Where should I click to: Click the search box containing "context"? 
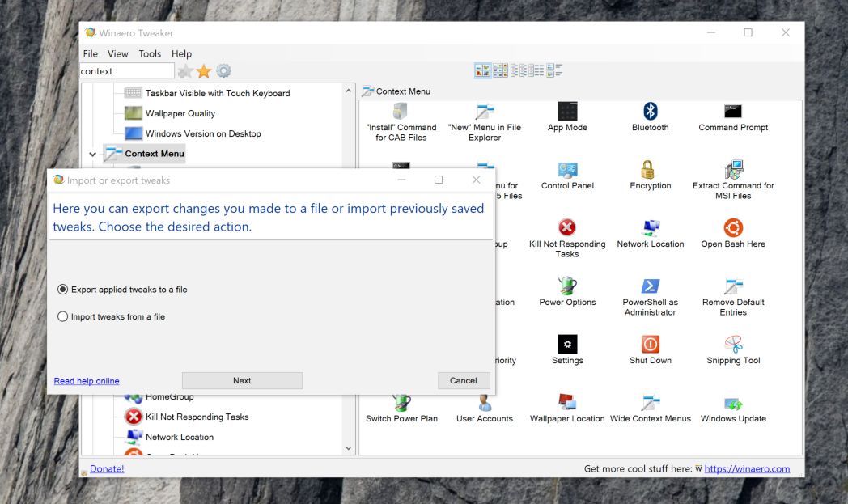click(127, 71)
